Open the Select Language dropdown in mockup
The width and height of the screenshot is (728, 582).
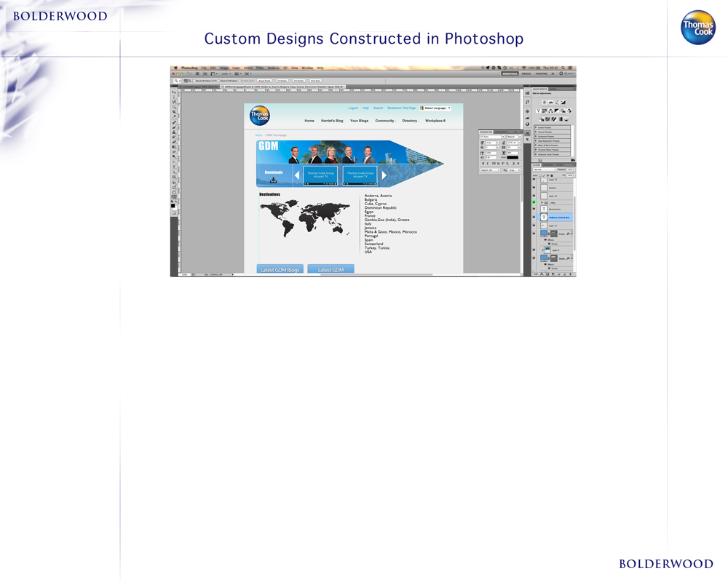[x=435, y=108]
